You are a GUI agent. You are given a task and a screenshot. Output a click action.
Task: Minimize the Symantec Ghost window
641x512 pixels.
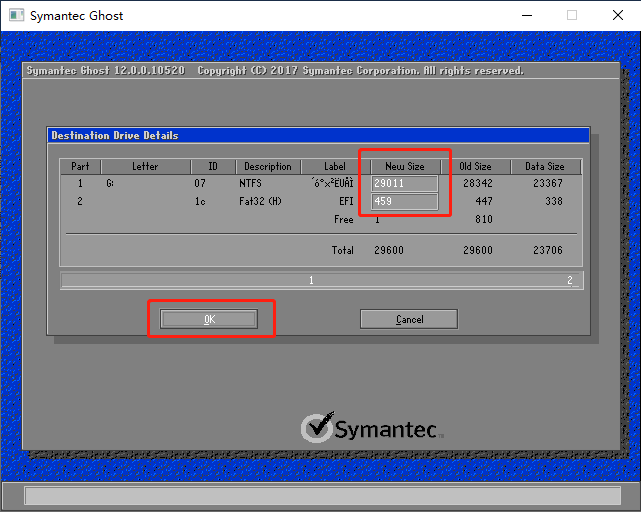click(x=527, y=16)
